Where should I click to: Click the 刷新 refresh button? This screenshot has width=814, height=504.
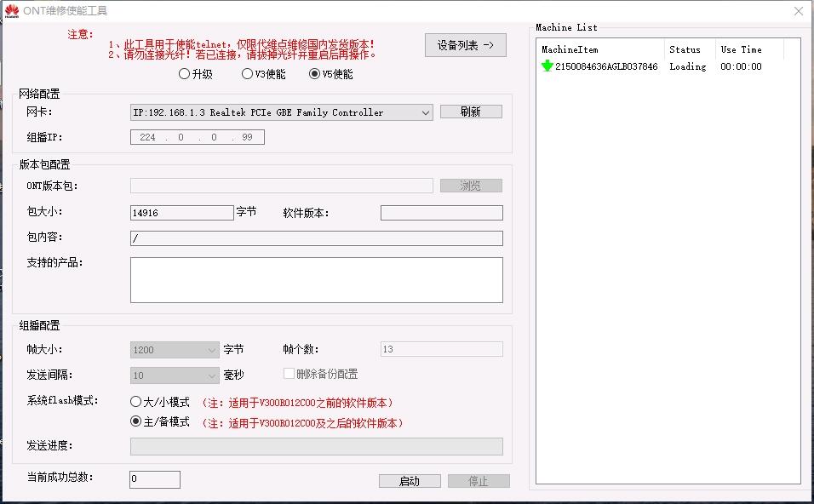click(471, 112)
